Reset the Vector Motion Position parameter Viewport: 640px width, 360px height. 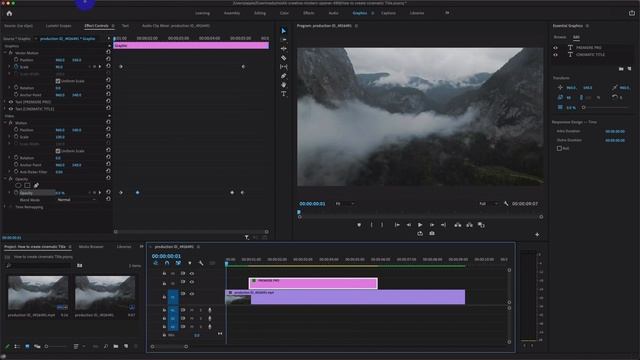coord(108,59)
